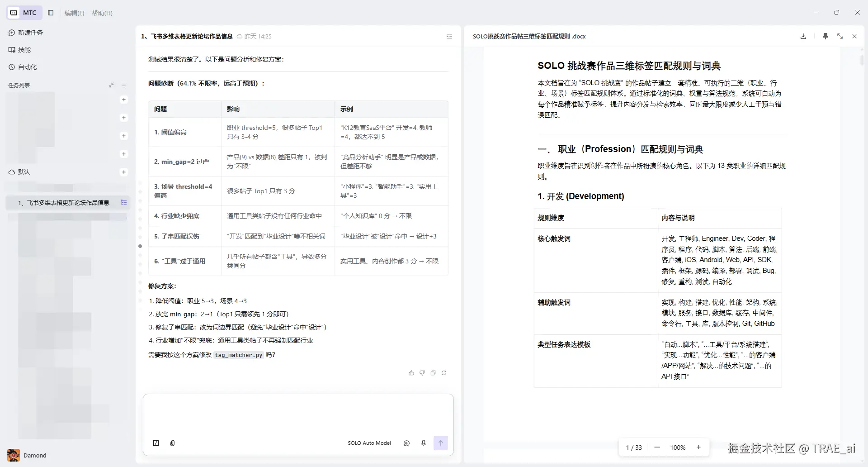The height and width of the screenshot is (467, 868).
Task: Download the SOLO挑战赛 docx file
Action: (803, 36)
